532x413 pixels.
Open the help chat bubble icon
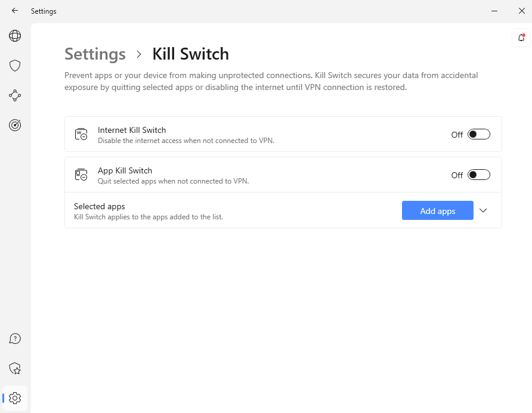[15, 339]
